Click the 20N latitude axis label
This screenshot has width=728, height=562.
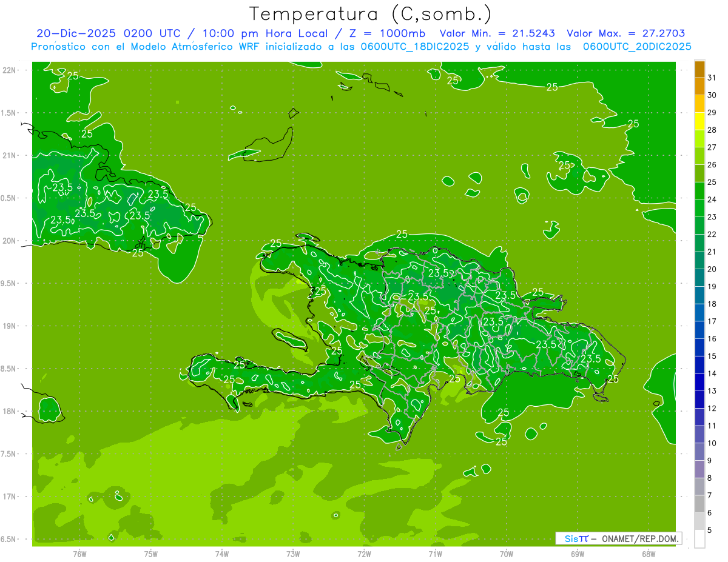coord(10,241)
